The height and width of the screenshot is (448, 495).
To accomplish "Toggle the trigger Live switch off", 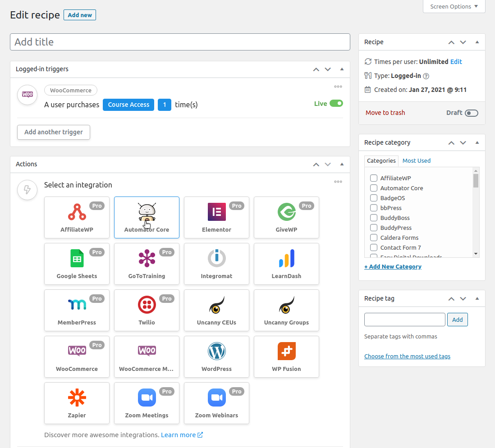I will point(336,104).
